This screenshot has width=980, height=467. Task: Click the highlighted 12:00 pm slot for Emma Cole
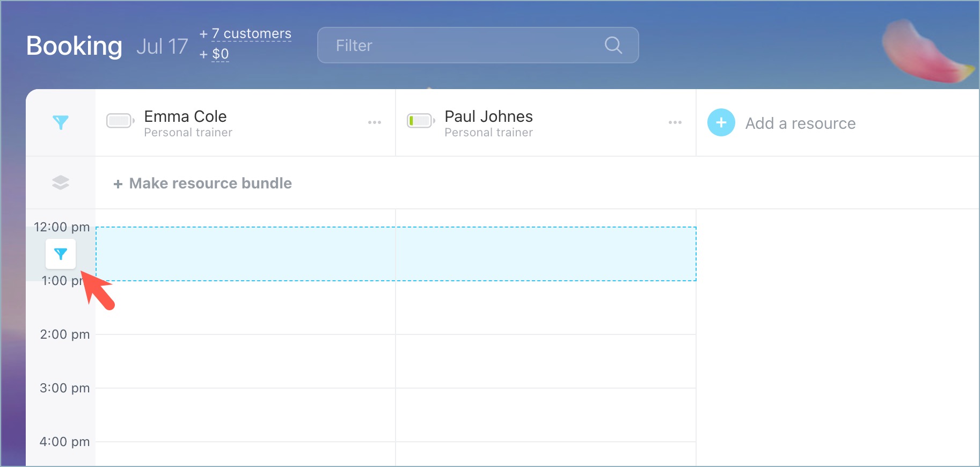pyautogui.click(x=245, y=254)
